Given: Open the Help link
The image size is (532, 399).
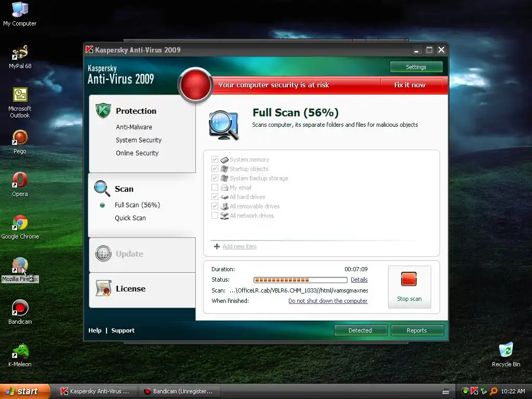Looking at the screenshot, I should pyautogui.click(x=95, y=330).
